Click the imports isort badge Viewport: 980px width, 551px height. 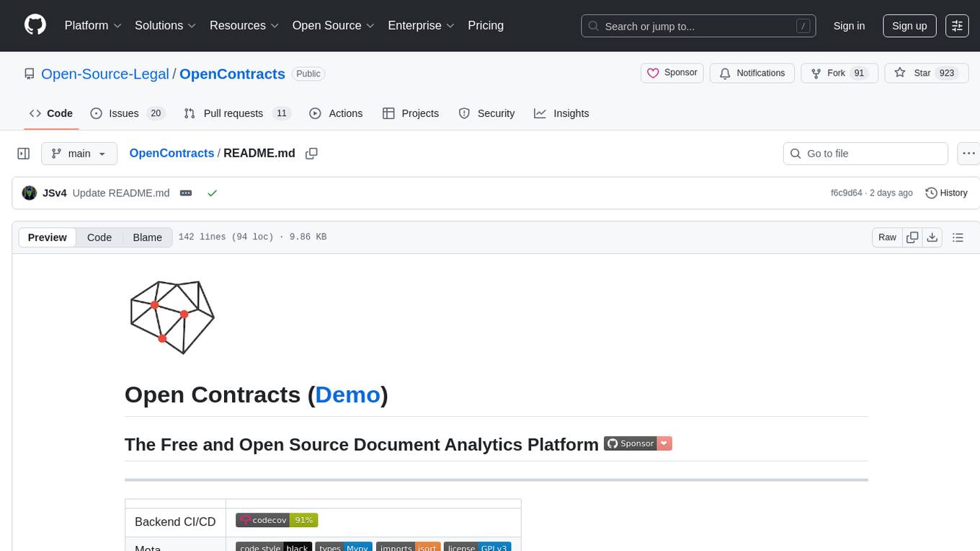tap(408, 547)
